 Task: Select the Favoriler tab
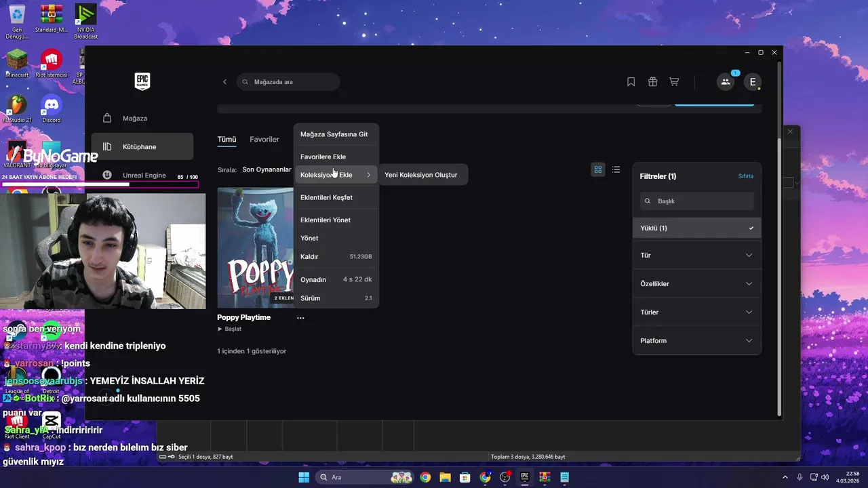click(264, 140)
